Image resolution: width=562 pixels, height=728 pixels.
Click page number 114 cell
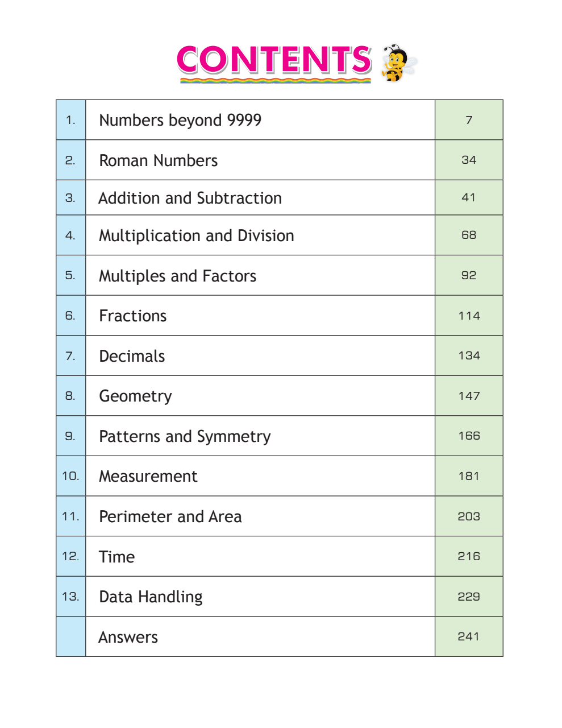469,316
